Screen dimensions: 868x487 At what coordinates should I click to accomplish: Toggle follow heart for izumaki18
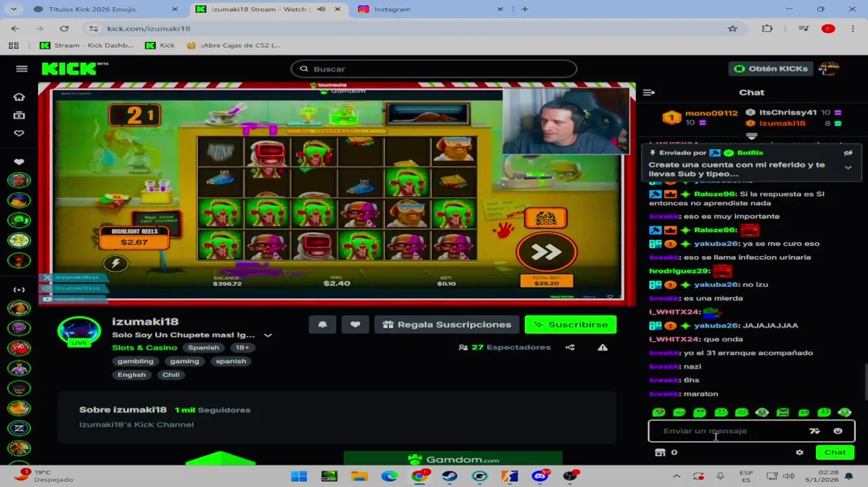coord(355,325)
